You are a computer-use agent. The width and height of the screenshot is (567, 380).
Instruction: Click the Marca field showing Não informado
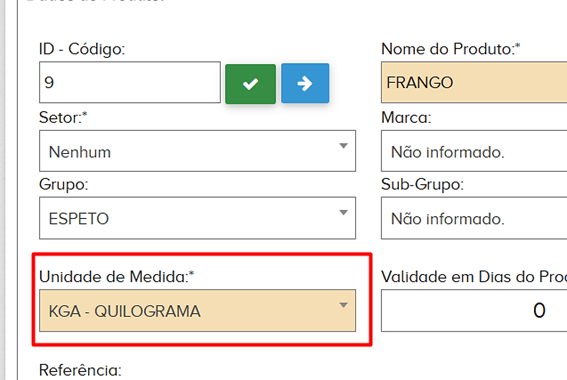click(474, 151)
